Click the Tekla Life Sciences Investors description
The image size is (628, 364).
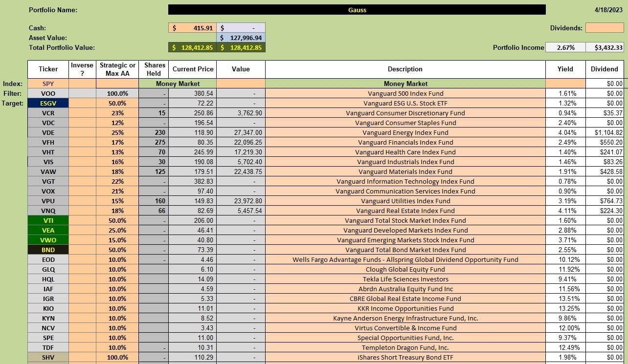click(405, 279)
